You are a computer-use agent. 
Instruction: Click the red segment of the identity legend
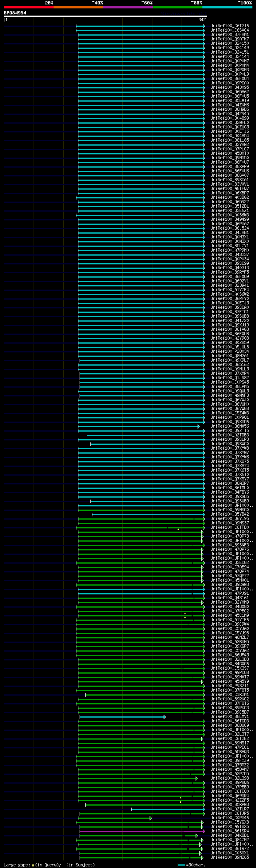[28, 7]
